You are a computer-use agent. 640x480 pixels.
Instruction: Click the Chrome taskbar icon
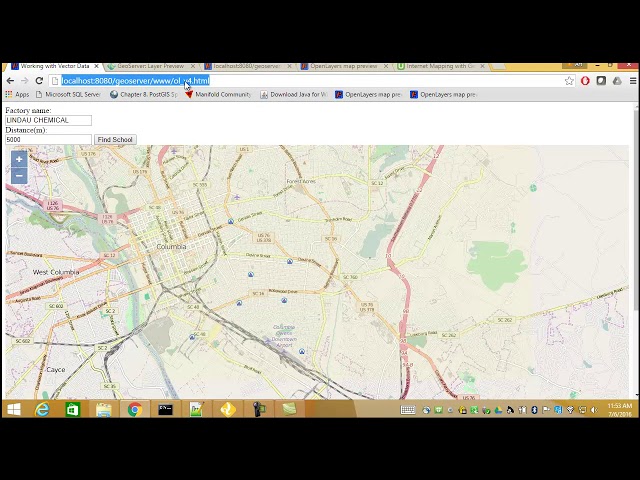click(135, 409)
